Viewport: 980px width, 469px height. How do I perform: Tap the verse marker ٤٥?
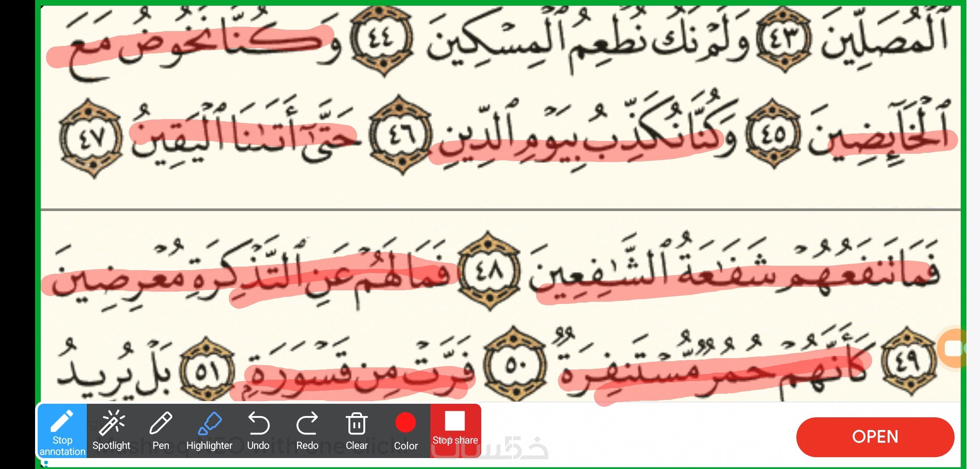click(x=773, y=134)
